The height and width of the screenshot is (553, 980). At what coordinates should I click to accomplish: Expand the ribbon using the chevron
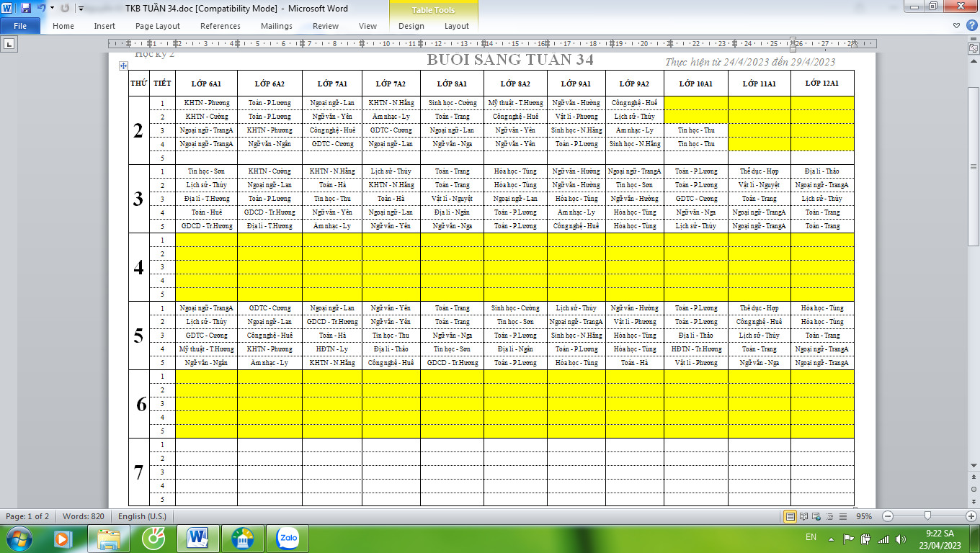(x=956, y=26)
